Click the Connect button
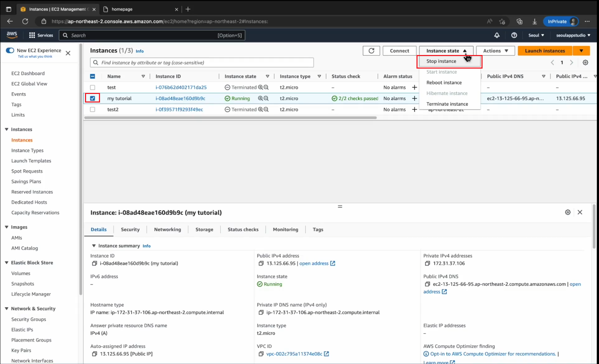Viewport: 599px width, 364px height. [x=400, y=51]
